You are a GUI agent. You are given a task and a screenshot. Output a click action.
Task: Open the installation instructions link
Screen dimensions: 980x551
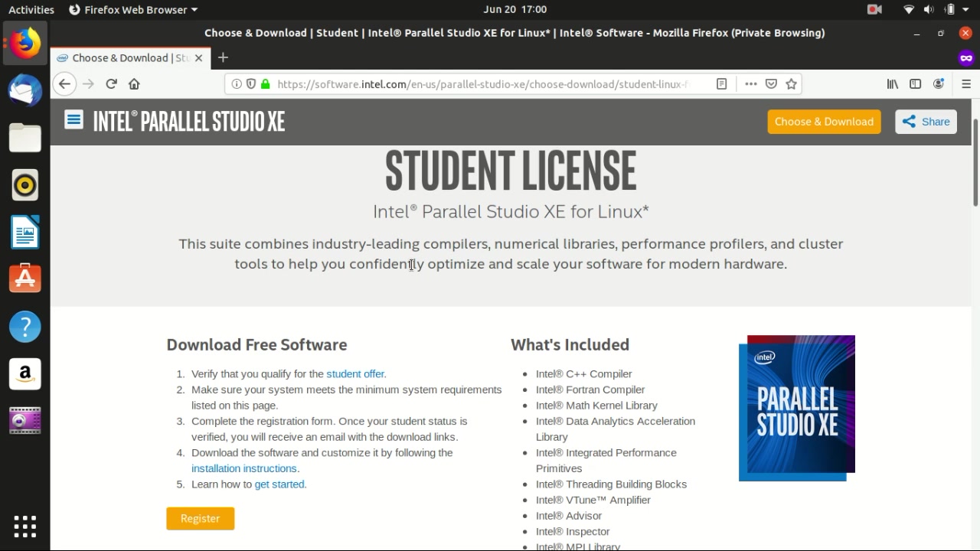(x=244, y=468)
